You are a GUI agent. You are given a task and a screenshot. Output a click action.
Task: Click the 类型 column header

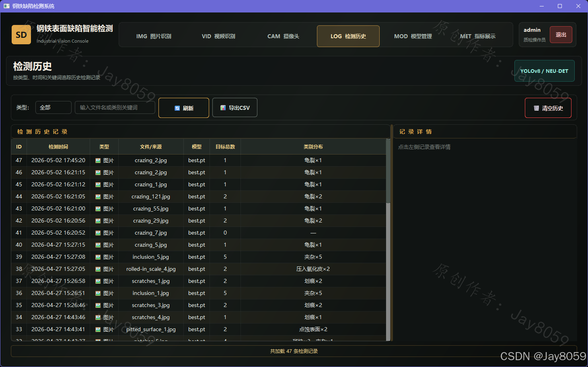(104, 146)
